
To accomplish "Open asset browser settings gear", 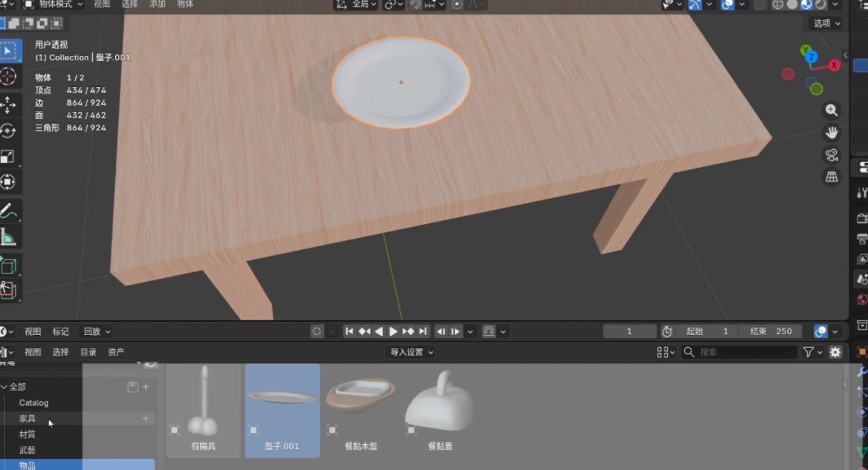I will 835,352.
